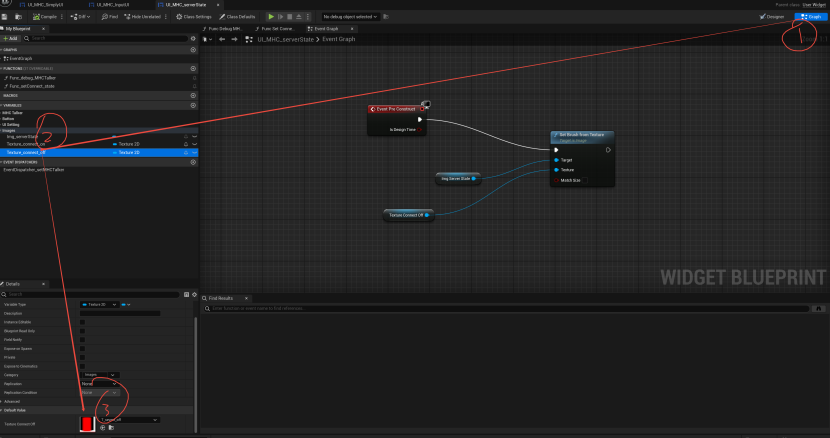This screenshot has width=830, height=438.
Task: Click the Add button in My Blueprint
Action: [12, 38]
